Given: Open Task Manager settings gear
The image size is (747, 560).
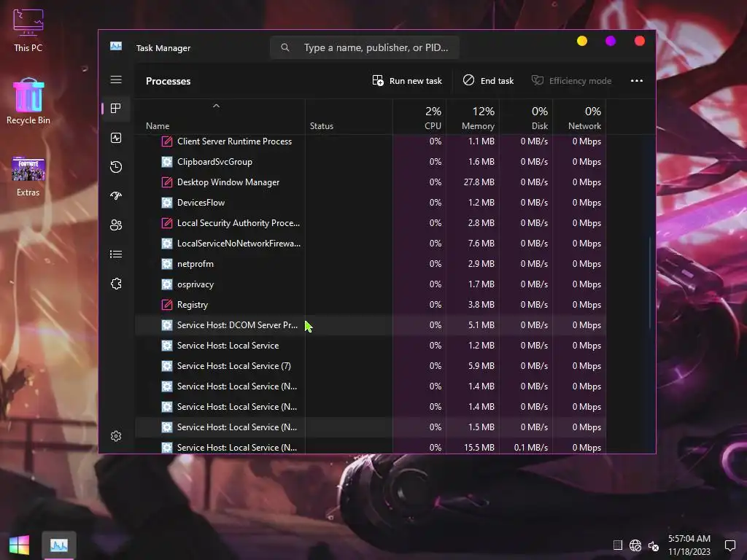Looking at the screenshot, I should pos(116,436).
